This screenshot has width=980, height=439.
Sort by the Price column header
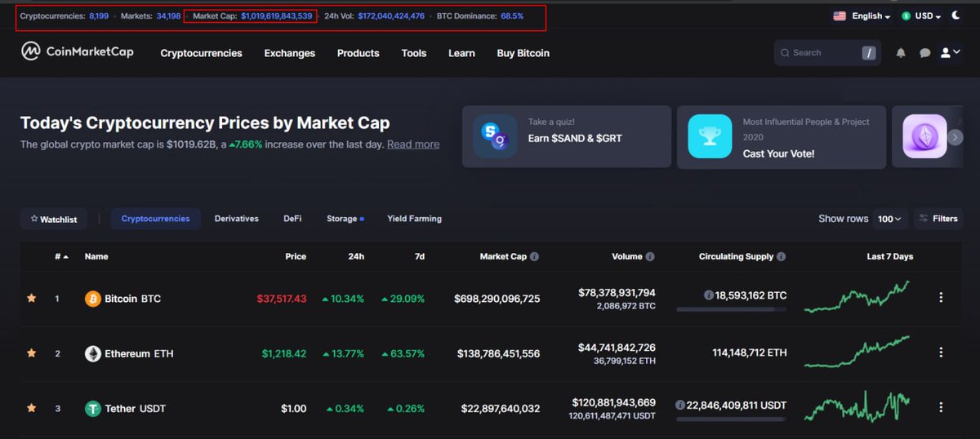click(x=296, y=256)
